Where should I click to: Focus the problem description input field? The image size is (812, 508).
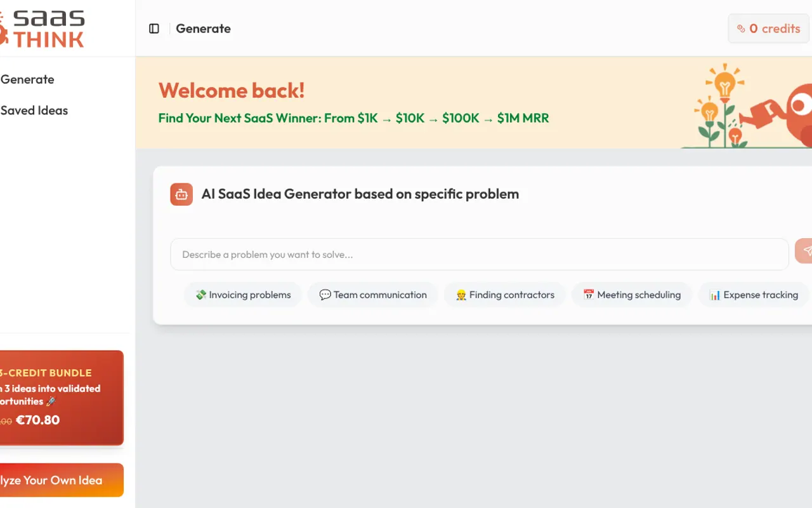click(479, 255)
